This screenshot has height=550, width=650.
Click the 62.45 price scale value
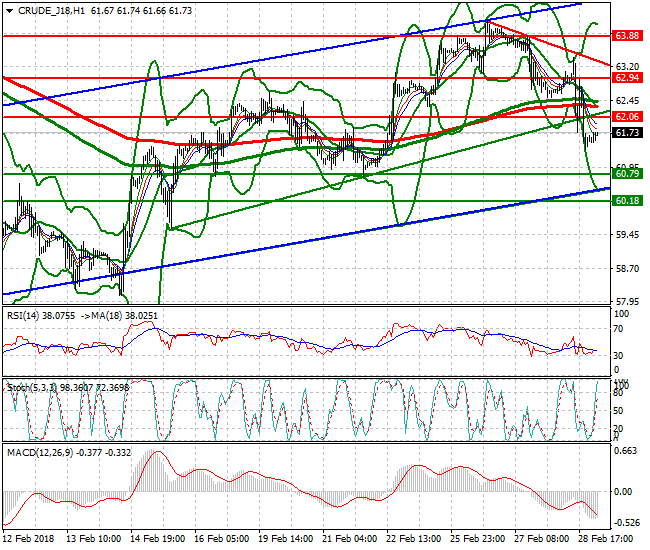[627, 101]
